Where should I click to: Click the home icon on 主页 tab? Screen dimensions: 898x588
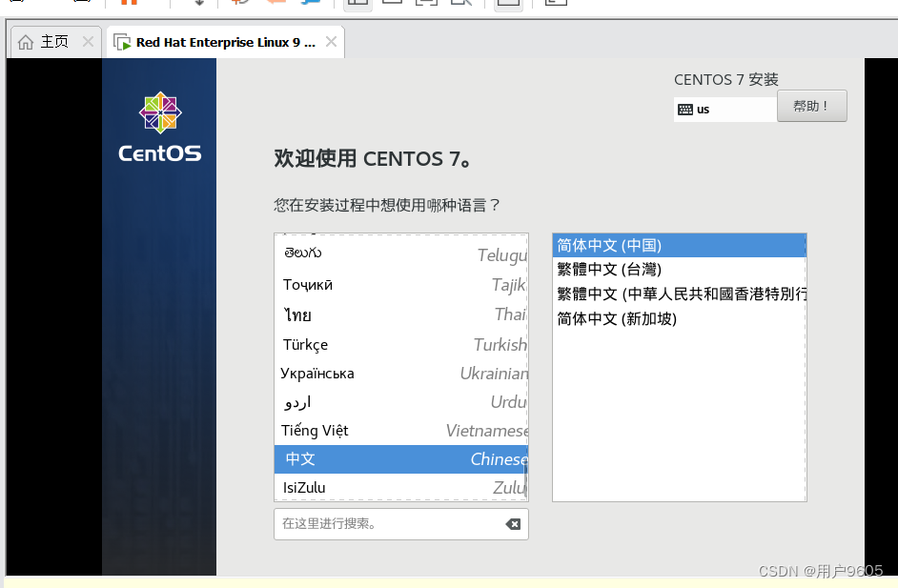[26, 42]
